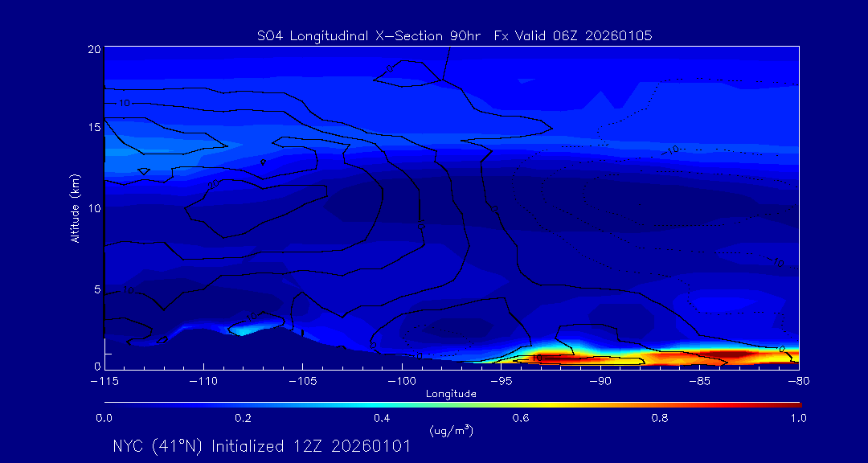868x463 pixels.
Task: Click the colorbar label "0.0"
Action: (104, 418)
